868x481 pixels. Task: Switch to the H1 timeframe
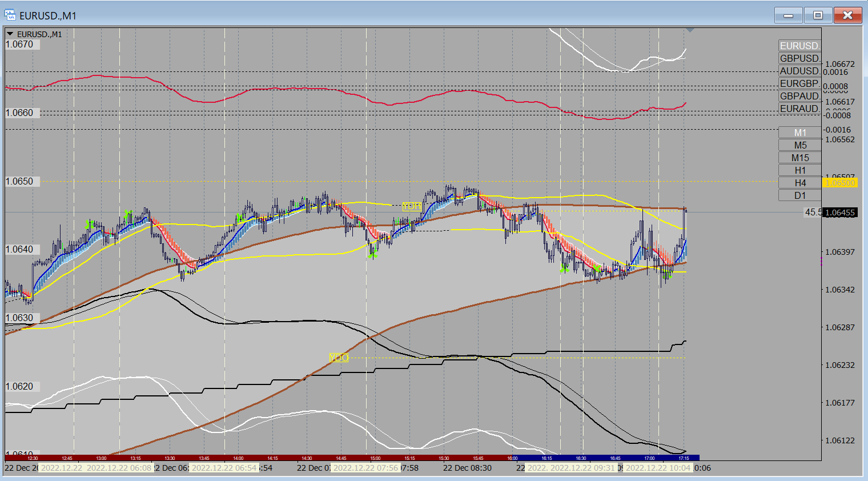799,170
